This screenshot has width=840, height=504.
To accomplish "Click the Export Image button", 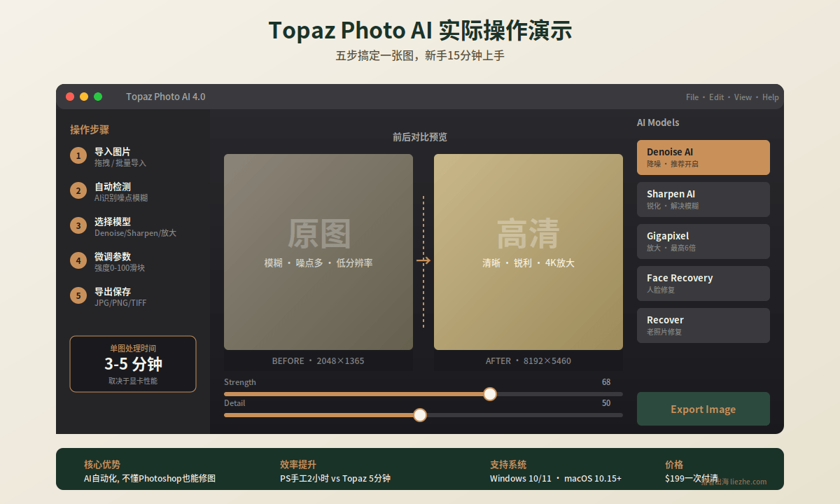I will point(703,409).
